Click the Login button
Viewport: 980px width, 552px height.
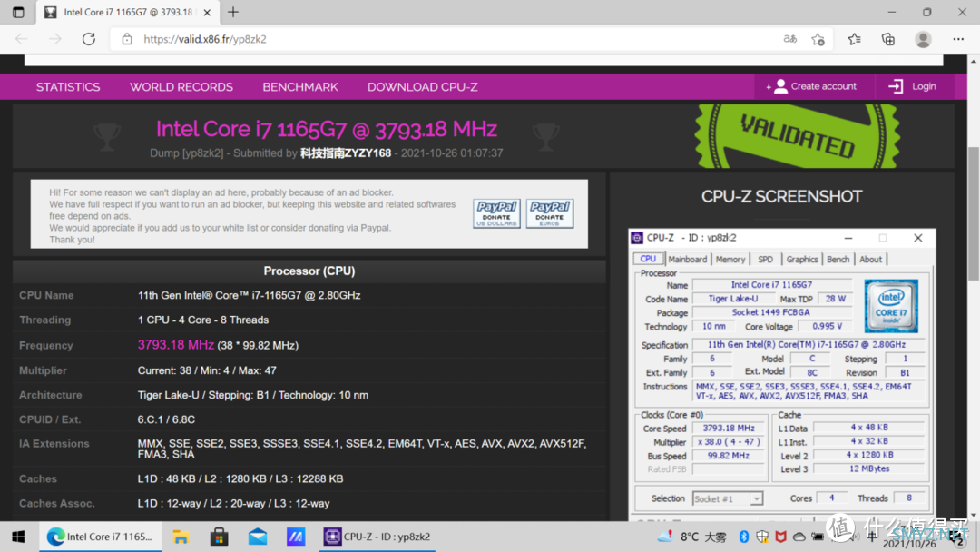[913, 86]
